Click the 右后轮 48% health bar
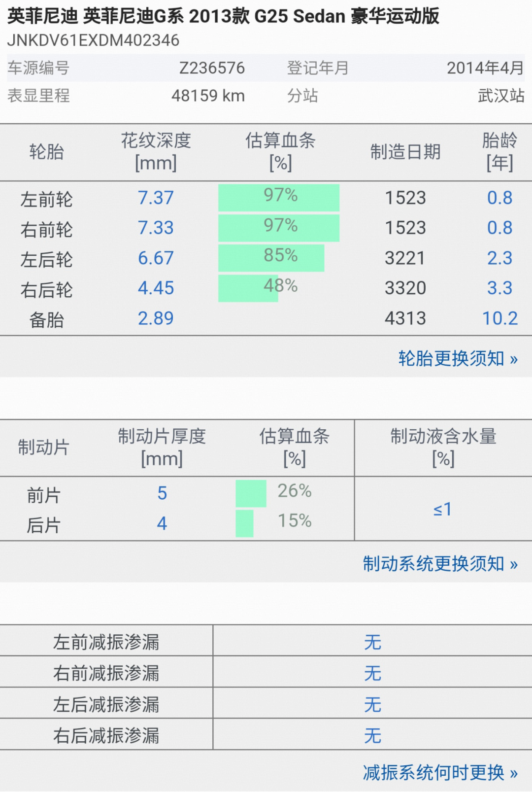Viewport: 532px width, 792px height. pos(248,288)
